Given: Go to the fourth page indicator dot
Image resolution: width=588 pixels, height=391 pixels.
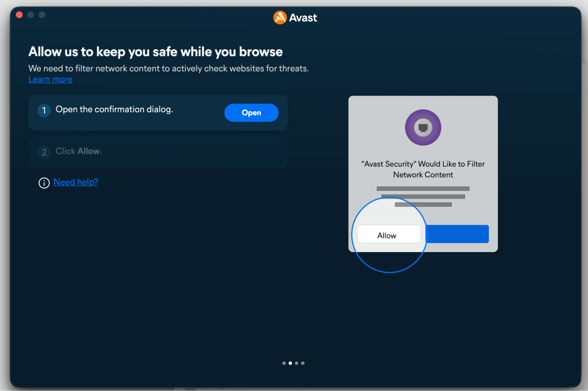Looking at the screenshot, I should pyautogui.click(x=303, y=363).
